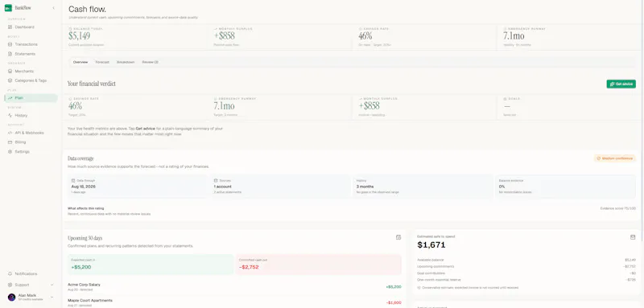Click the Notifications bell icon
644x308 pixels.
click(10, 273)
